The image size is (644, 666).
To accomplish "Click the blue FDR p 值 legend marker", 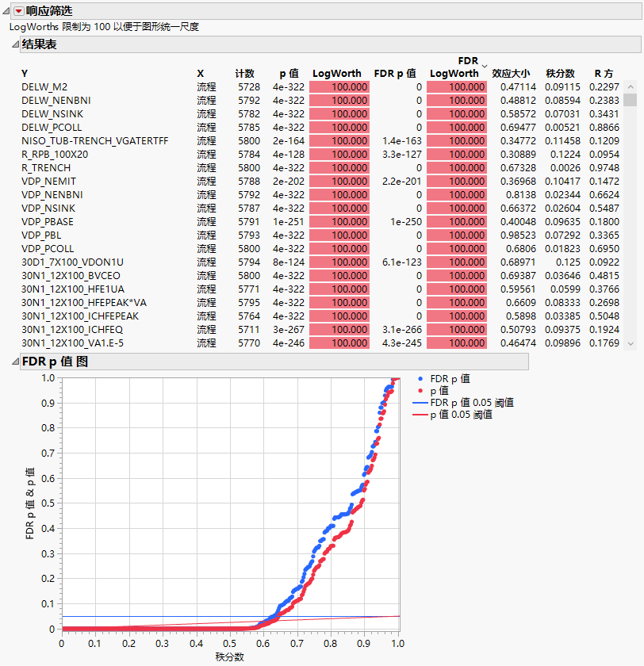I will click(420, 379).
